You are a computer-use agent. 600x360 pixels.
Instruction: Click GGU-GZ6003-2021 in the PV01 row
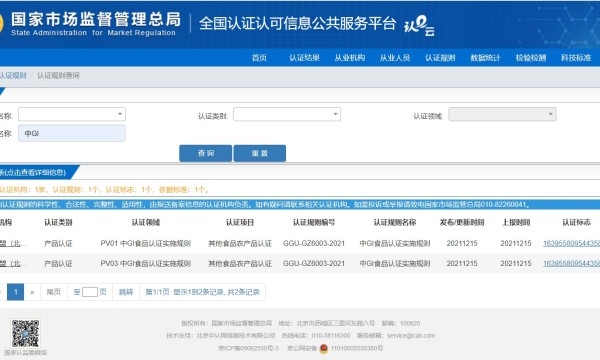[314, 243]
